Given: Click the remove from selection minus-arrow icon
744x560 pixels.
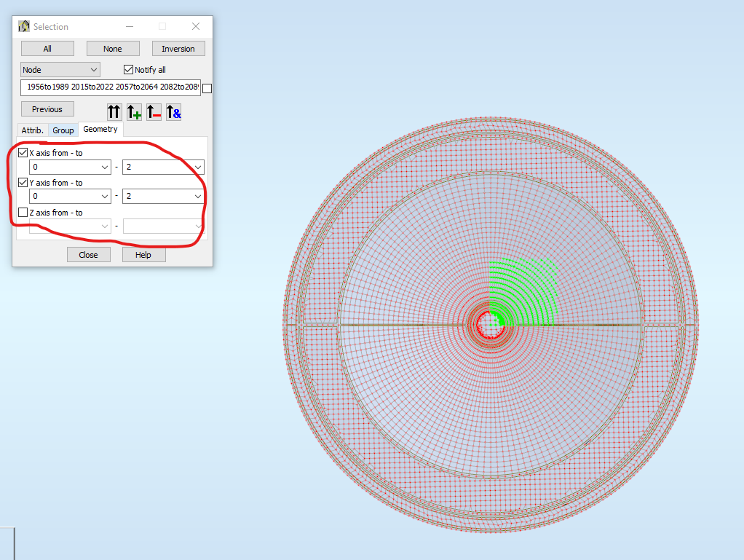Looking at the screenshot, I should (154, 112).
